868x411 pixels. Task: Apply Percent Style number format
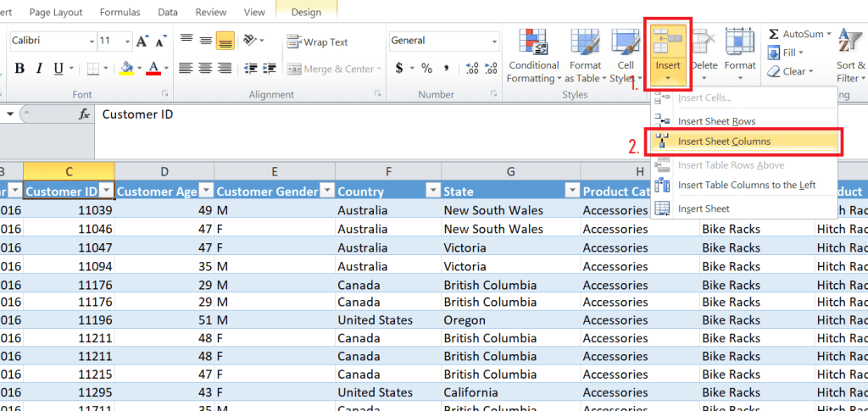click(x=426, y=69)
